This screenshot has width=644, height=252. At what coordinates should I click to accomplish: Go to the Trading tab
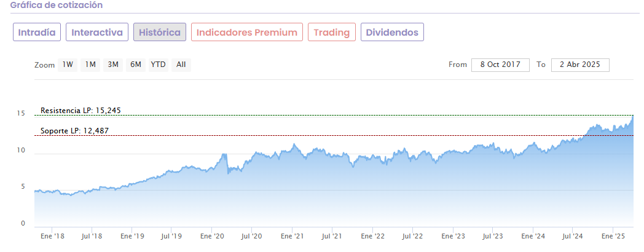point(332,33)
